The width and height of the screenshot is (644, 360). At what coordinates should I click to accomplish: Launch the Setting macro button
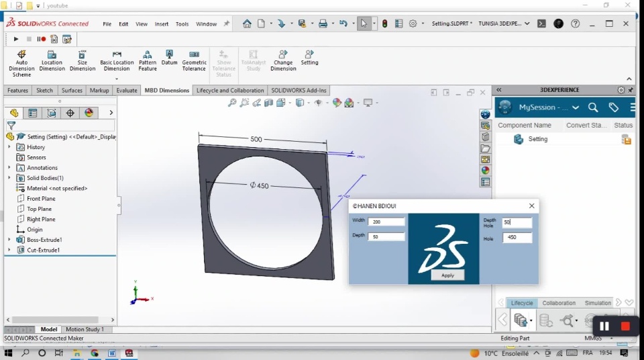(x=309, y=58)
